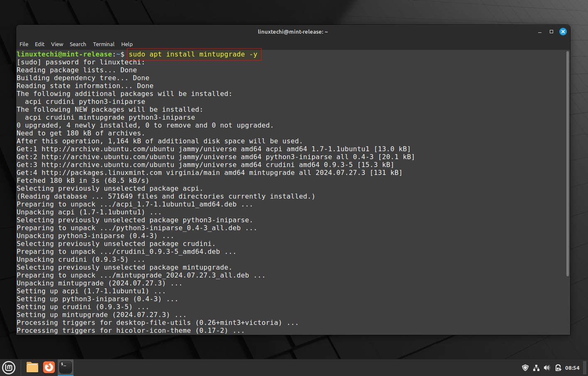Click 'Selecting previously unselected package acpi.'
Screen dimensions: 588x376
(110, 189)
